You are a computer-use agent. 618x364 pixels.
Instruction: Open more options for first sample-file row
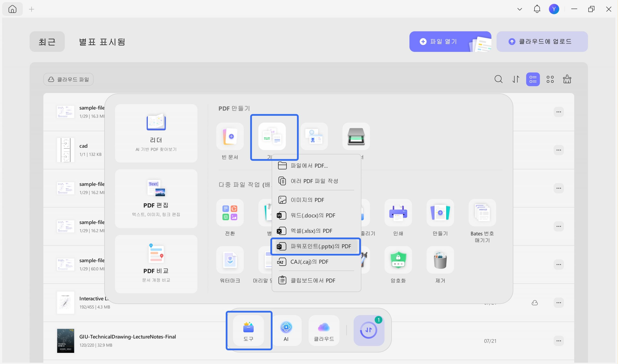(x=559, y=112)
